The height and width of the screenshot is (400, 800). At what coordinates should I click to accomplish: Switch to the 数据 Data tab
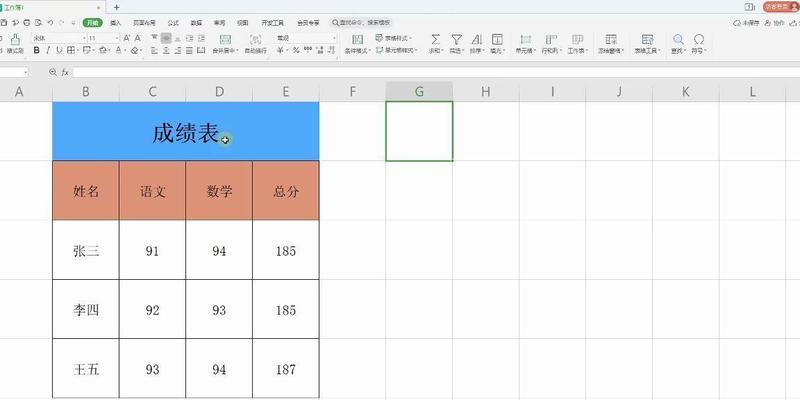196,23
